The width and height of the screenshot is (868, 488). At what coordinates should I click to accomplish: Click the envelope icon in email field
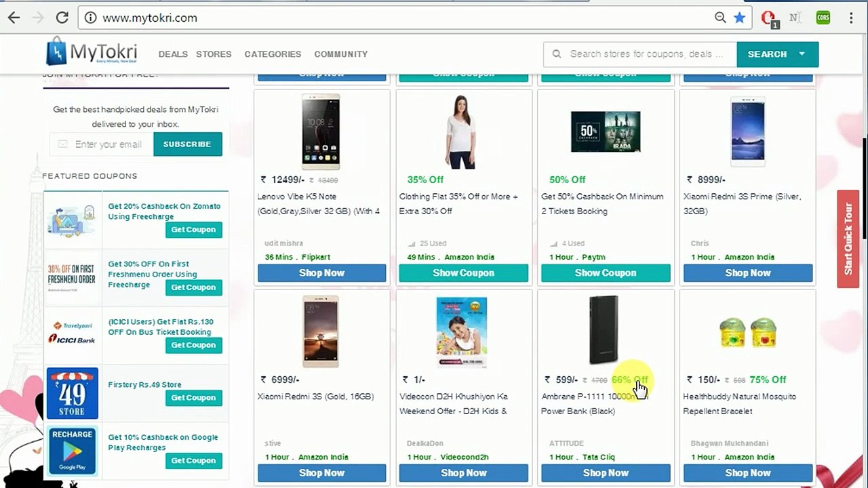(x=63, y=144)
